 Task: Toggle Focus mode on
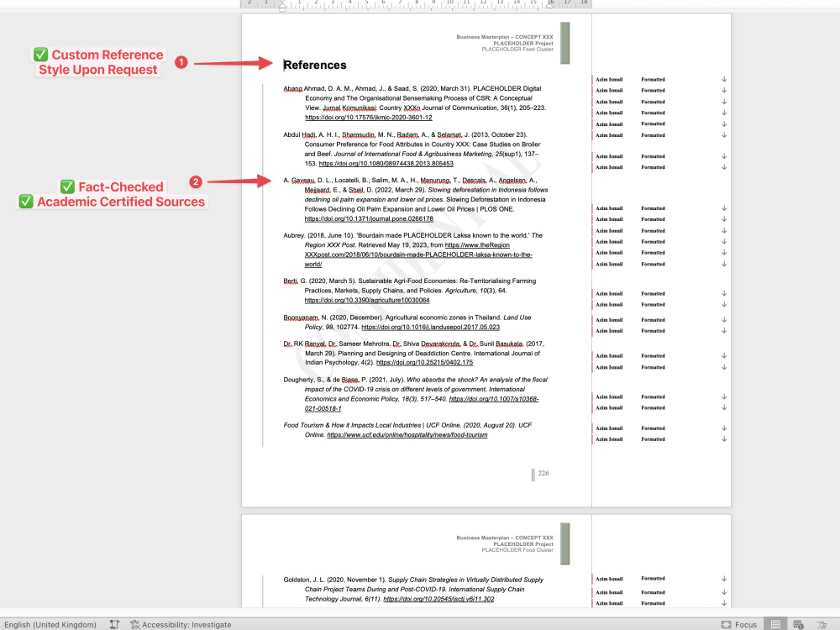pyautogui.click(x=743, y=624)
